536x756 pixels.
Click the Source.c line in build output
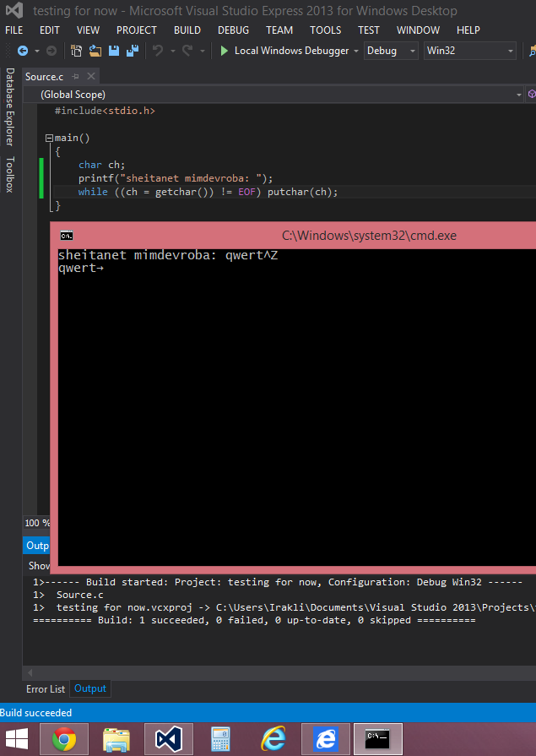[68, 595]
